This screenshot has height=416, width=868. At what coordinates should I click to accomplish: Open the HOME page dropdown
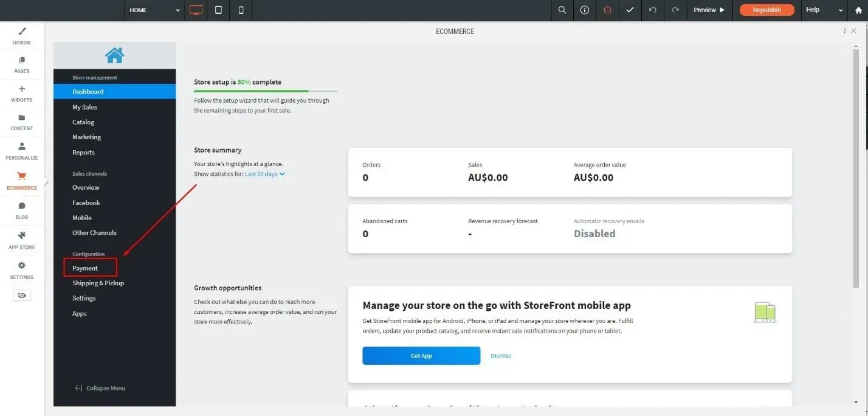coord(154,10)
